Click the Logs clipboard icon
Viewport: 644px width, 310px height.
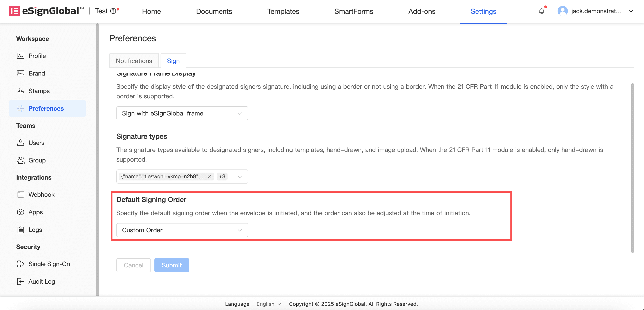[x=20, y=230]
